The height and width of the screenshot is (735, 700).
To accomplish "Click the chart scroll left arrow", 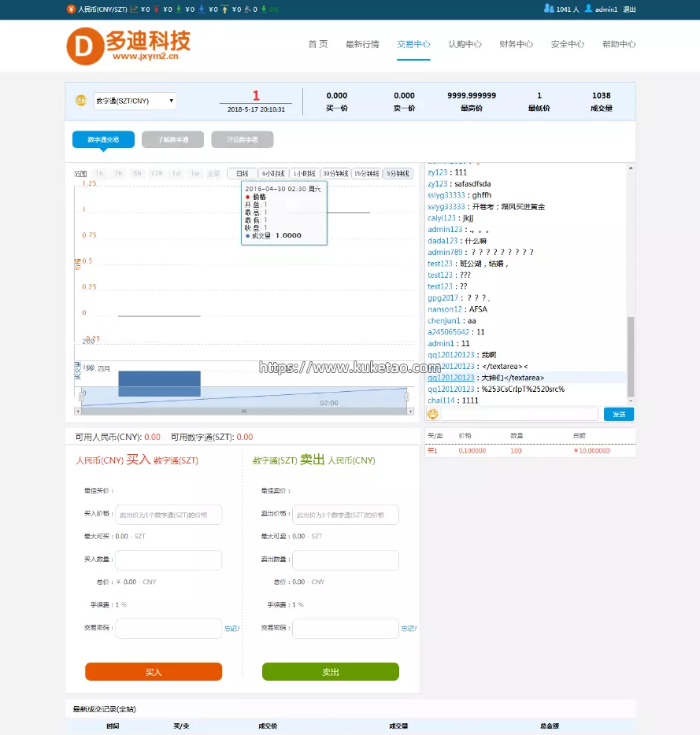I will [78, 411].
